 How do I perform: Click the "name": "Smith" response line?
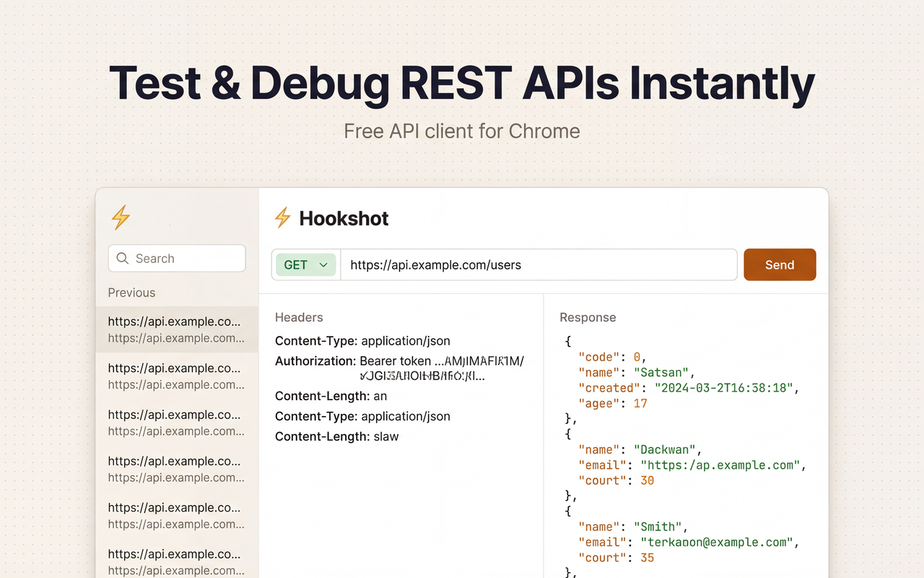tap(633, 527)
